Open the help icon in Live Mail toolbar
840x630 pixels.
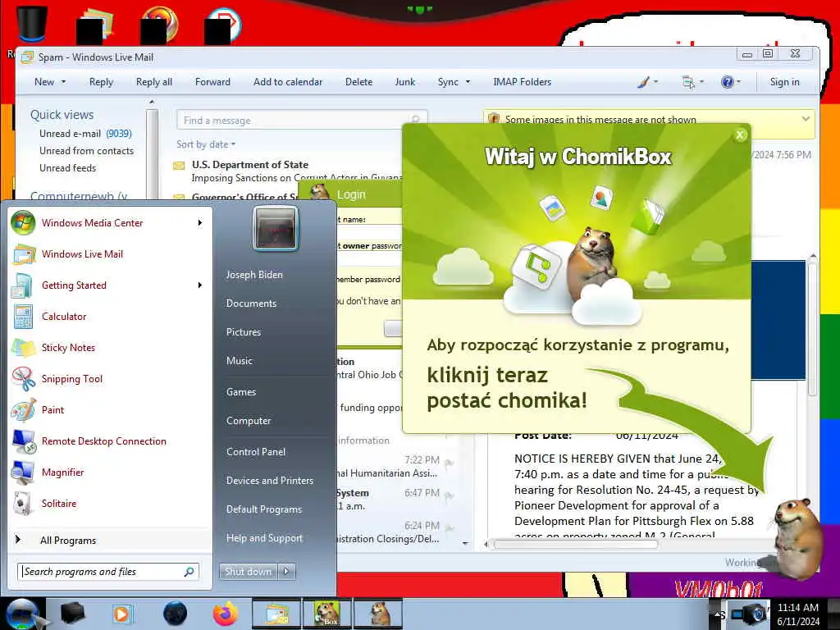(727, 82)
